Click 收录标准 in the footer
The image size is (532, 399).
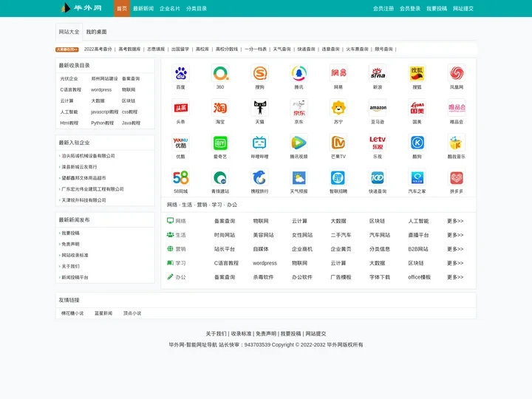tap(241, 334)
